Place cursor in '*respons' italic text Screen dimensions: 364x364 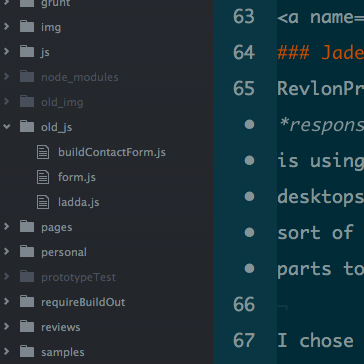tap(321, 125)
